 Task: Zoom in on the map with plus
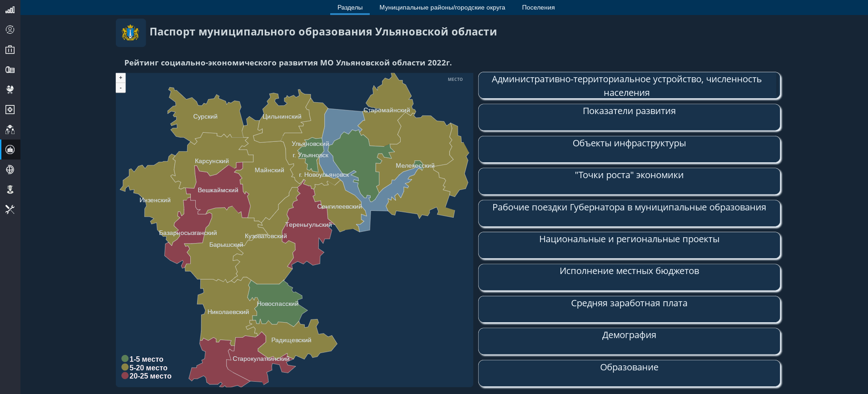[x=121, y=78]
